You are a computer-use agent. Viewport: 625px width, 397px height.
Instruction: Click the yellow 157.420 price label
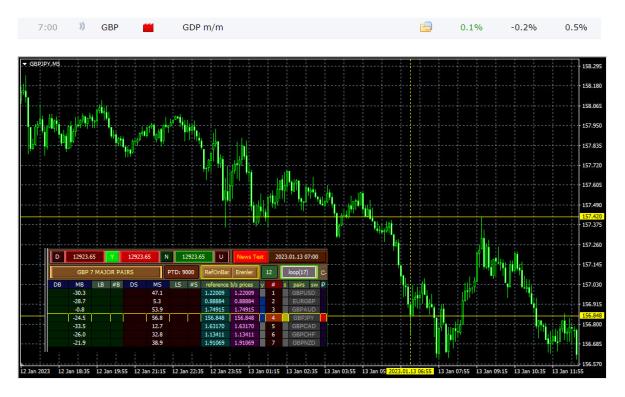click(x=592, y=216)
